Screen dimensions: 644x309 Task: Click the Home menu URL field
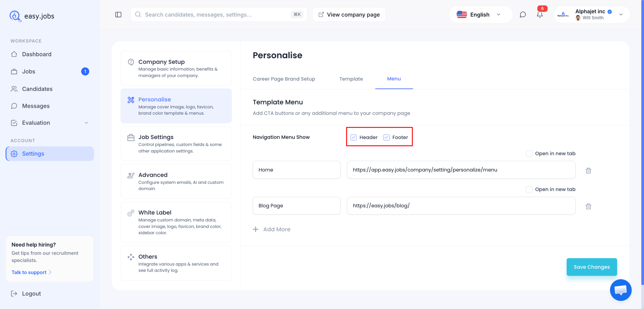tap(461, 170)
